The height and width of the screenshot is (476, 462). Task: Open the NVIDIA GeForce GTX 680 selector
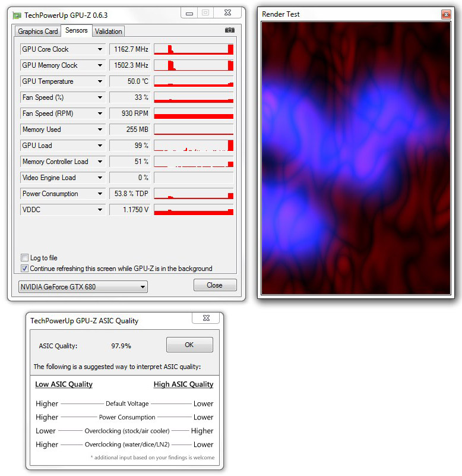pyautogui.click(x=83, y=286)
